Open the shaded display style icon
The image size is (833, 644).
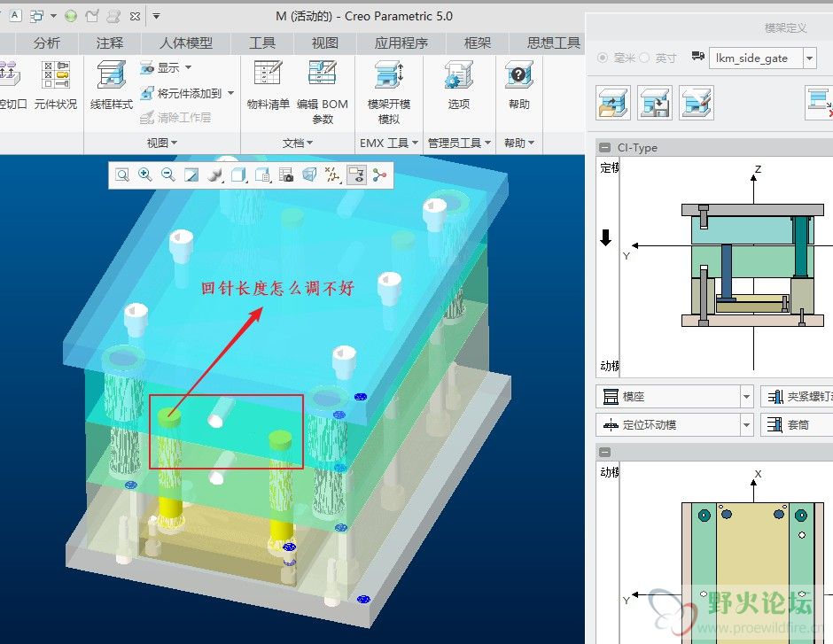[x=215, y=175]
